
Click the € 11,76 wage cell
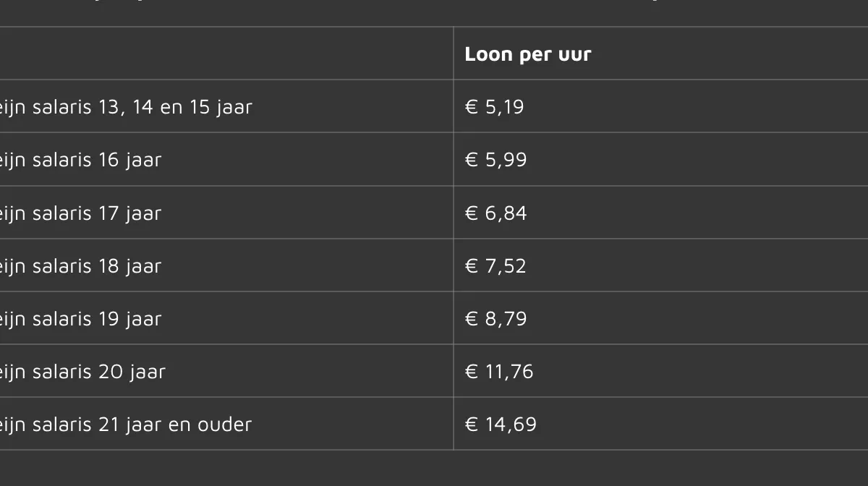(x=498, y=372)
